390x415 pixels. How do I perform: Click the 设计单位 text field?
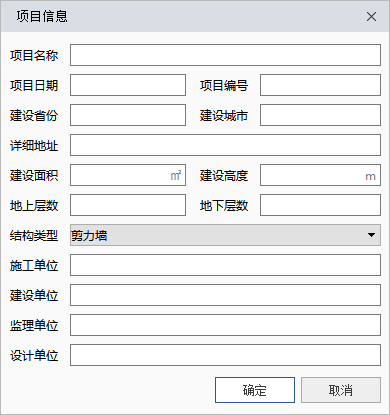click(x=225, y=355)
